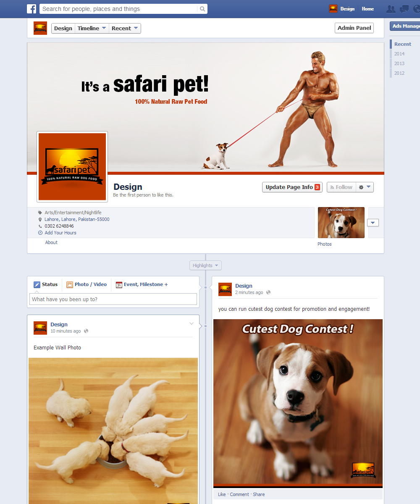The width and height of the screenshot is (420, 504).
Task: Click the Photo / Video icon
Action: [x=70, y=284]
